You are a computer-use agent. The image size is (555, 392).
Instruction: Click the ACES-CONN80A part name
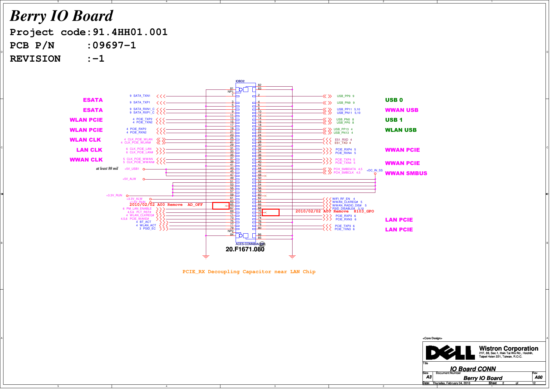pyautogui.click(x=247, y=244)
